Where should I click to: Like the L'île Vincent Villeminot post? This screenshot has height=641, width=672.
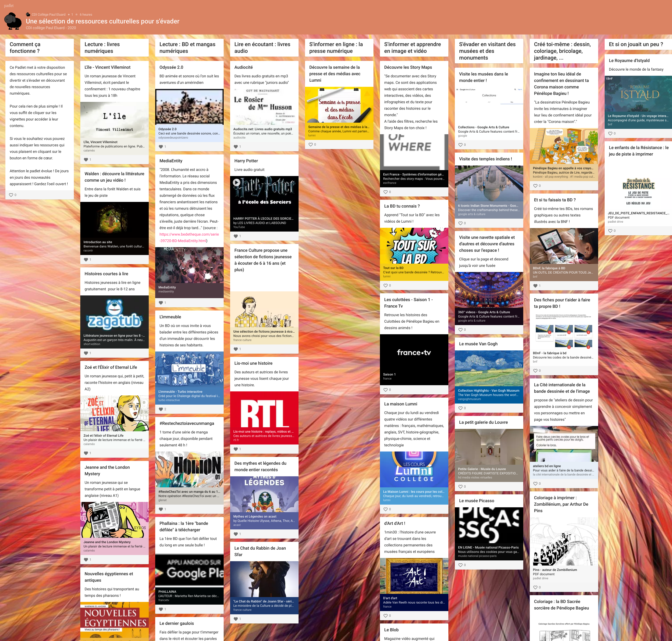86,160
